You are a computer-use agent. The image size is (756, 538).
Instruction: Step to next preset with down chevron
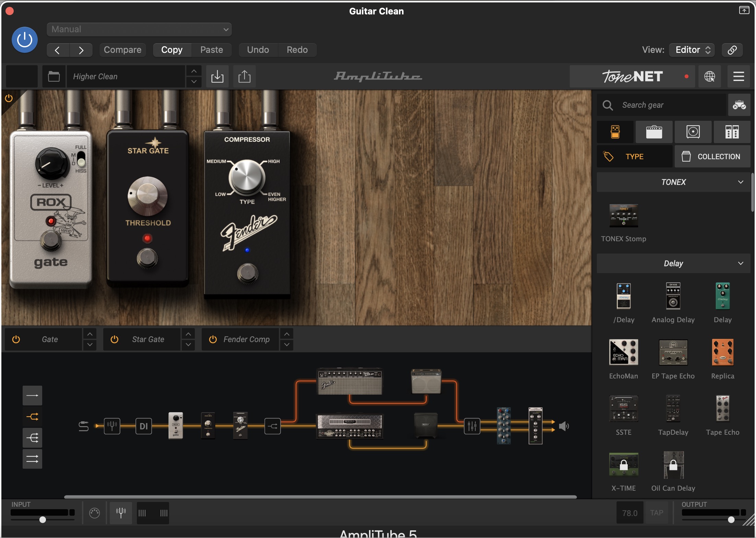(194, 82)
